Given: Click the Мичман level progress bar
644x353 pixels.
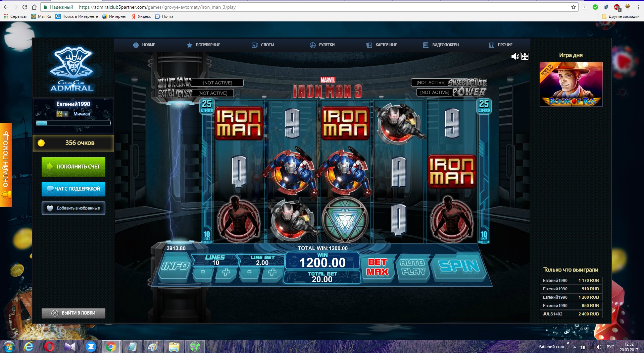Looking at the screenshot, I should (x=73, y=123).
